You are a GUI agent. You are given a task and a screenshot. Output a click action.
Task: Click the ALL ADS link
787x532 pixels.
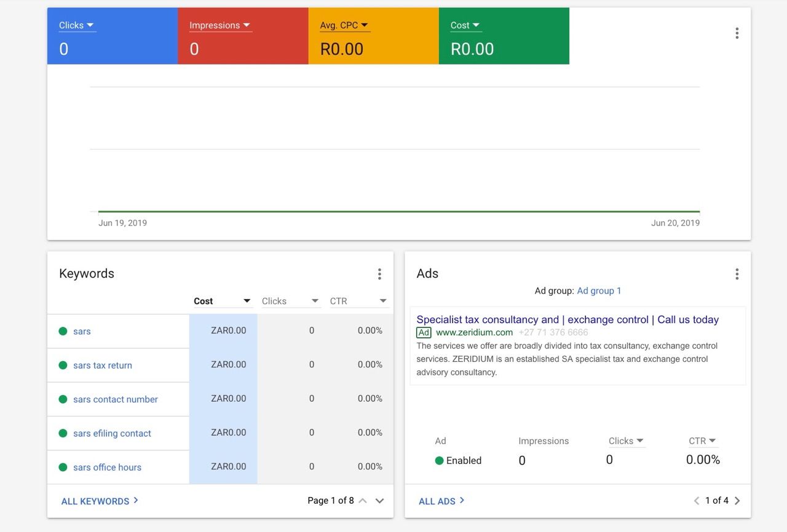(441, 501)
